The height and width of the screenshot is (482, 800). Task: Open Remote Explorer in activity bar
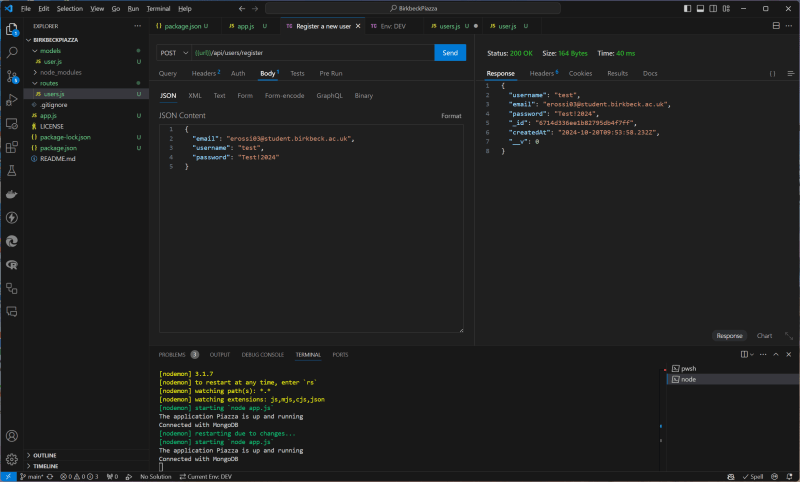pyautogui.click(x=11, y=123)
